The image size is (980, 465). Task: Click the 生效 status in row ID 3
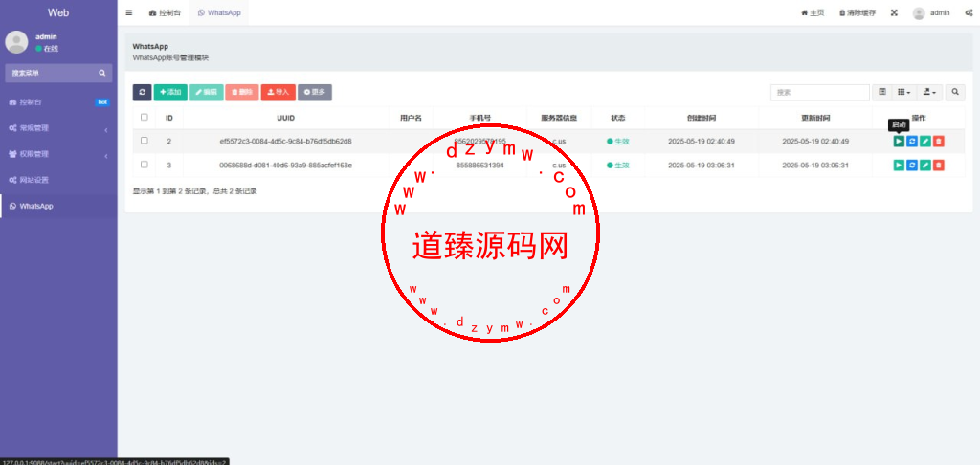(x=618, y=165)
